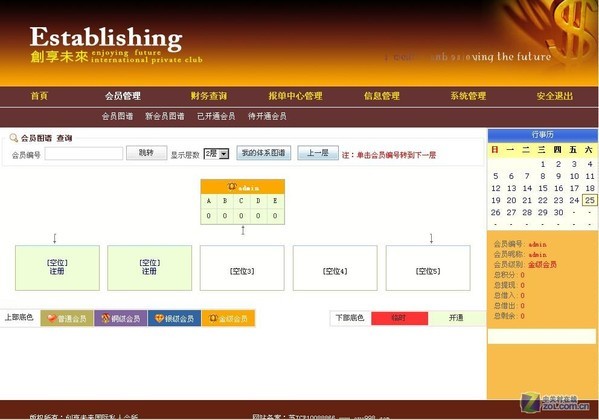Click the 我的体系图谱 button

point(264,153)
